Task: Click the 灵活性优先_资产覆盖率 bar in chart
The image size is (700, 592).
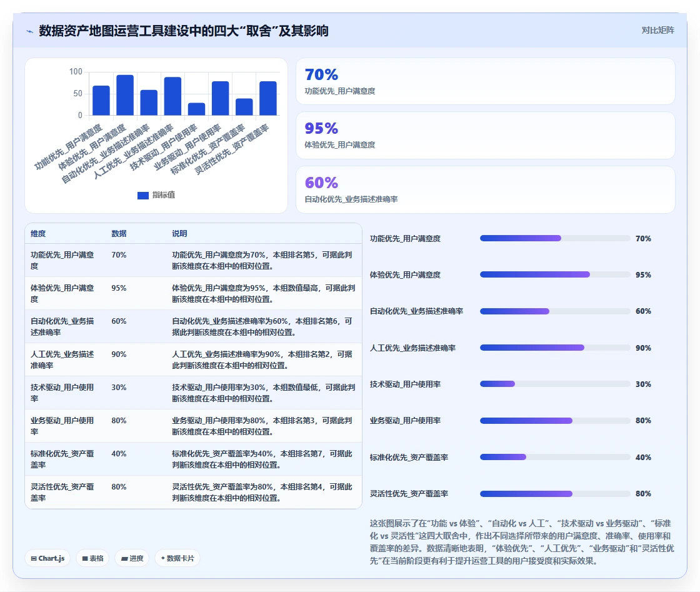Action: click(x=268, y=98)
